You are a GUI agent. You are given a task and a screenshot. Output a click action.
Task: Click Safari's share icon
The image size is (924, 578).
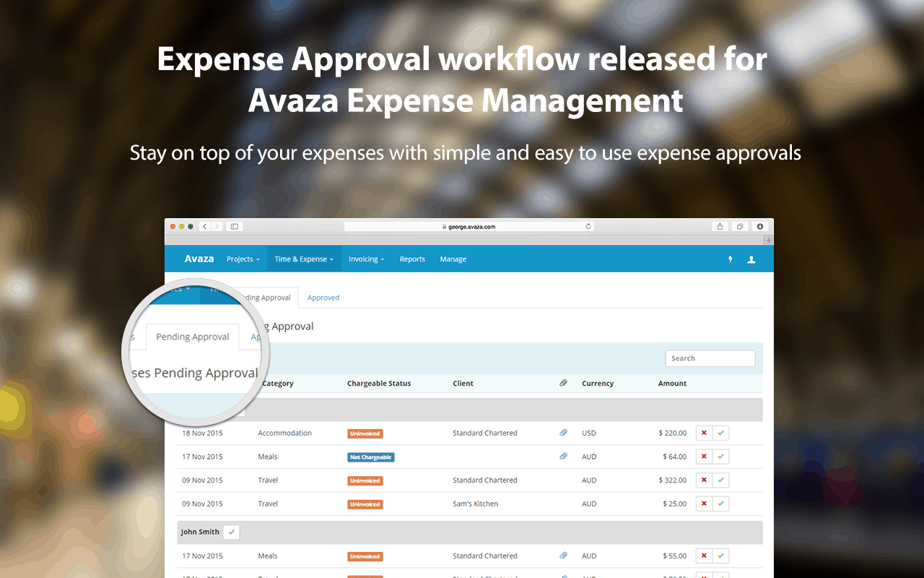coord(720,226)
